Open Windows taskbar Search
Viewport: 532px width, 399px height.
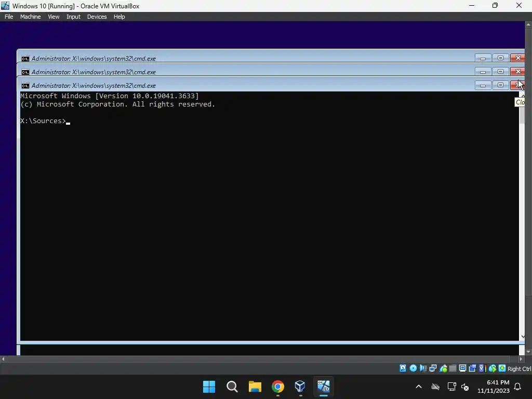[x=232, y=387]
